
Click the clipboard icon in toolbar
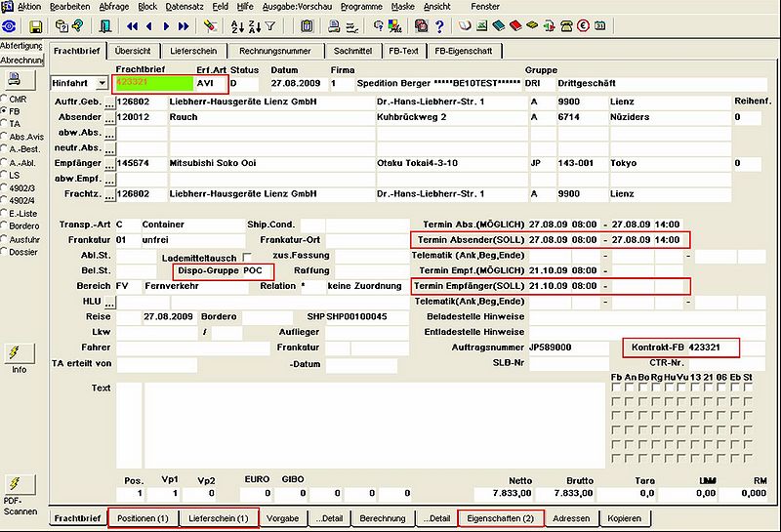point(307,26)
